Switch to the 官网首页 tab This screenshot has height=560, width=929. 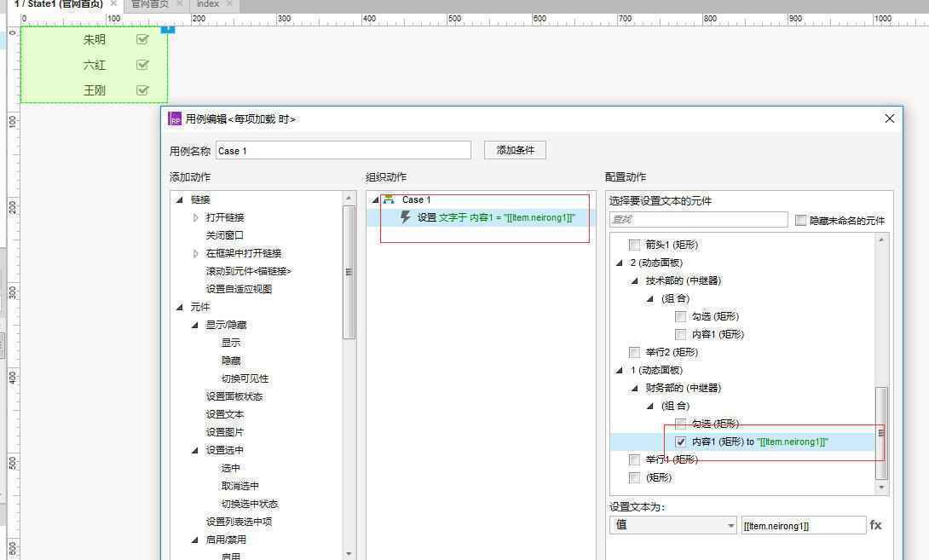click(x=149, y=4)
